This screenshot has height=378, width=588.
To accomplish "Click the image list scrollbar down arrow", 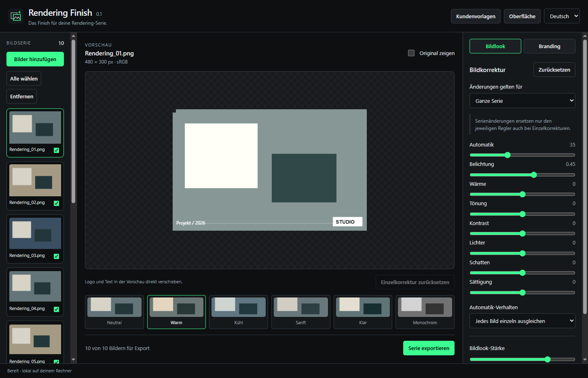I will click(x=73, y=359).
